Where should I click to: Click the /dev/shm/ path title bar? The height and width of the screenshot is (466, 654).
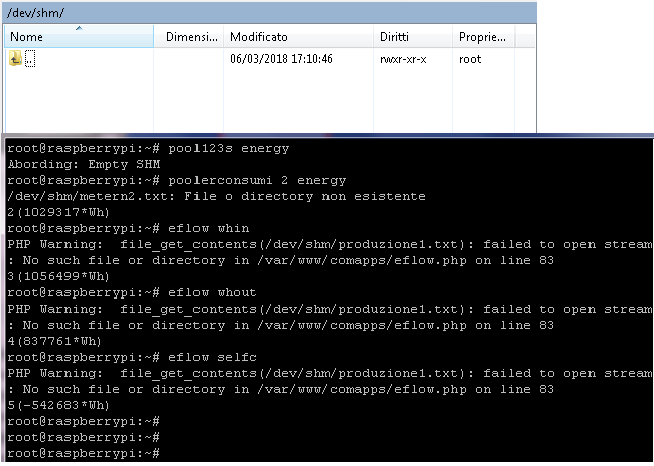[269, 13]
